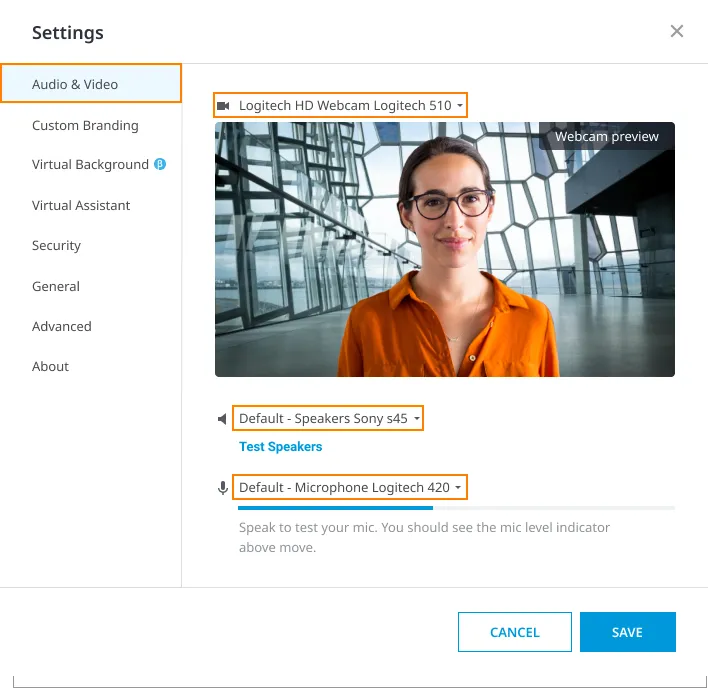The width and height of the screenshot is (708, 688).
Task: Open the Microphone Logitech 420 dropdown
Action: [349, 487]
